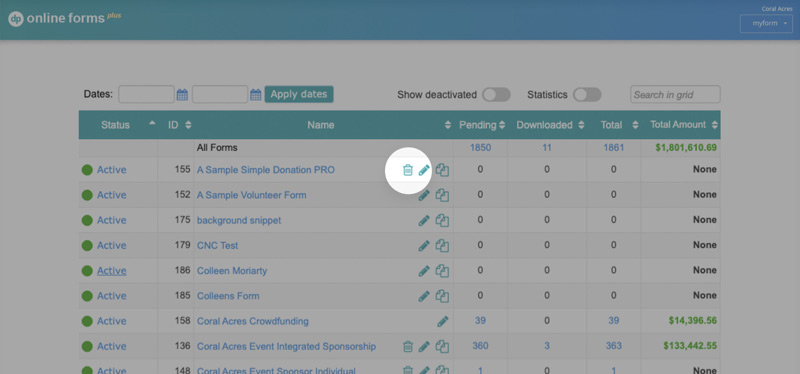Toggle the Statistics switch
The image size is (800, 374).
(587, 94)
